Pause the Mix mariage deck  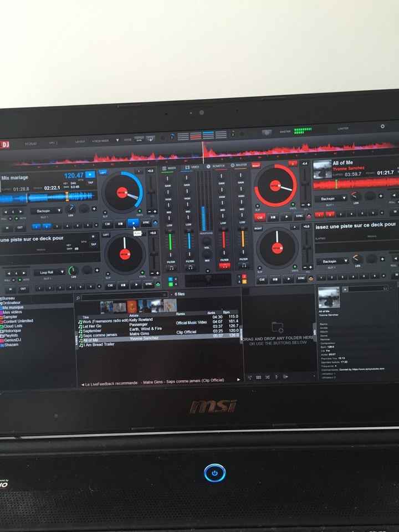tap(120, 224)
